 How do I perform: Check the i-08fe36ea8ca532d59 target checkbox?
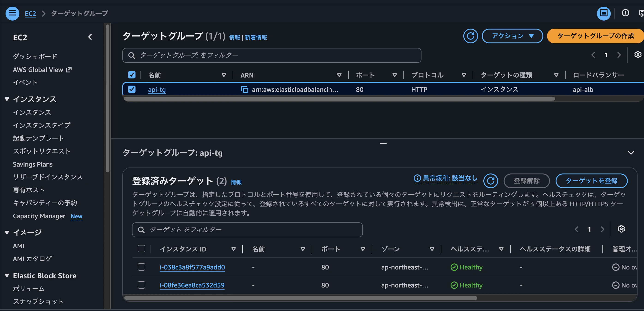[141, 285]
